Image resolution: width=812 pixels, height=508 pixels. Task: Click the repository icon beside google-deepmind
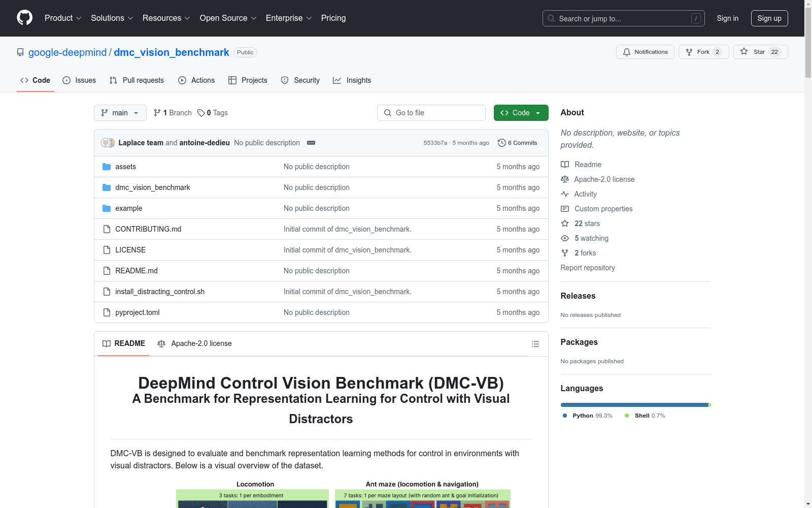[20, 52]
